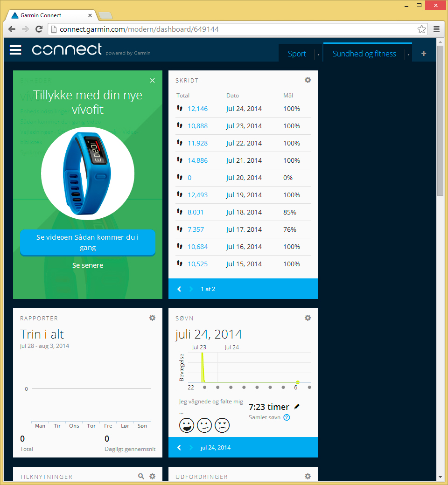Select the neutral face wake-up mood
448x485 pixels.
204,425
